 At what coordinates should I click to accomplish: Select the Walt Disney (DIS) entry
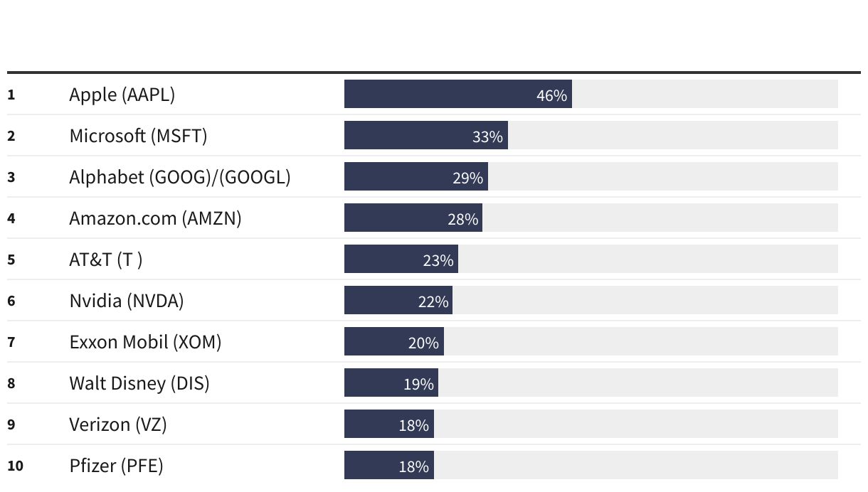point(139,383)
